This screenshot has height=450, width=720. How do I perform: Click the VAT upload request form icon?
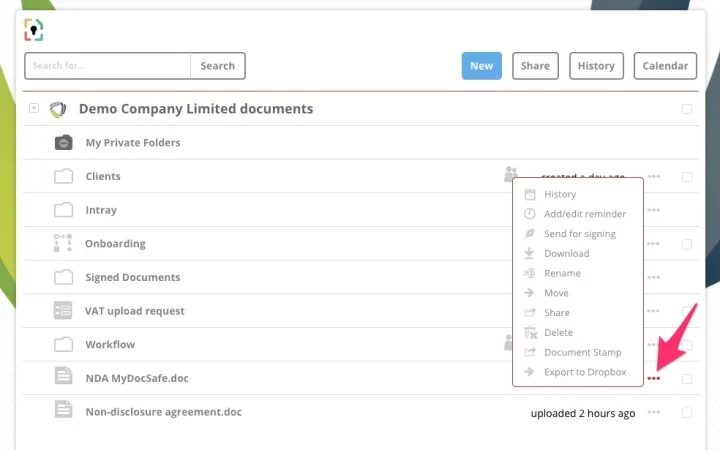point(63,310)
